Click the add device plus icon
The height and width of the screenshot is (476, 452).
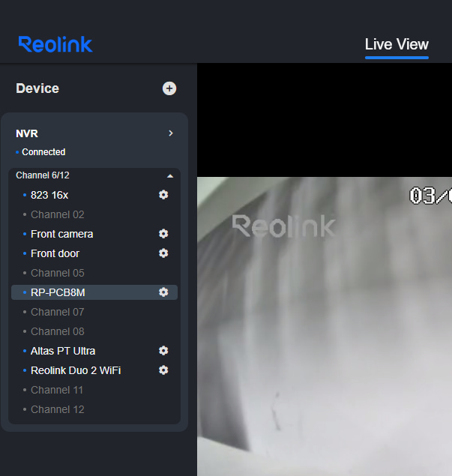(x=169, y=88)
